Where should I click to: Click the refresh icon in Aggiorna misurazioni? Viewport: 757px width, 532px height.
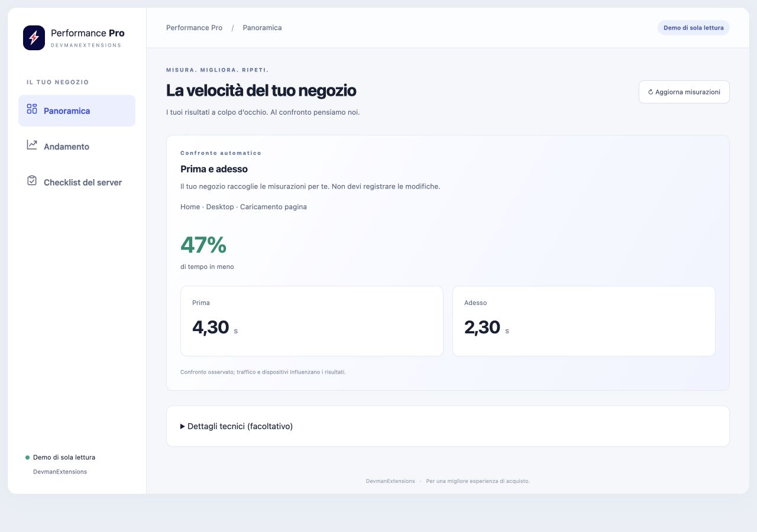651,92
